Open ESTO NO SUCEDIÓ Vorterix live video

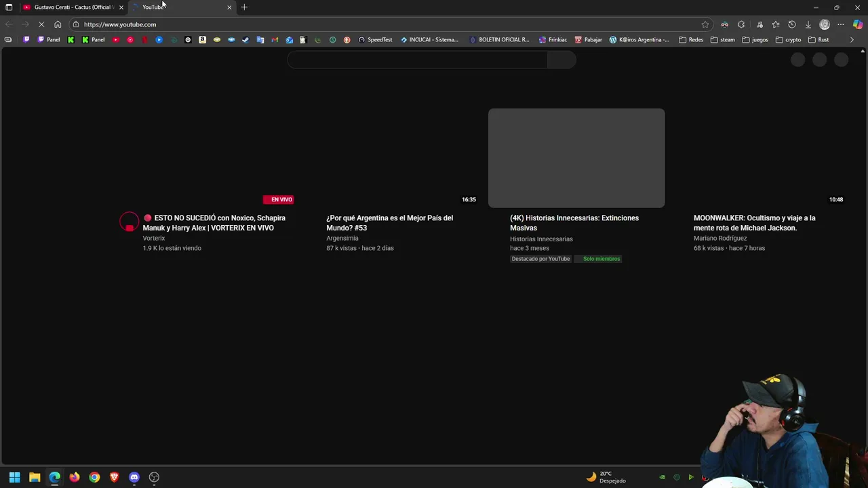(214, 223)
